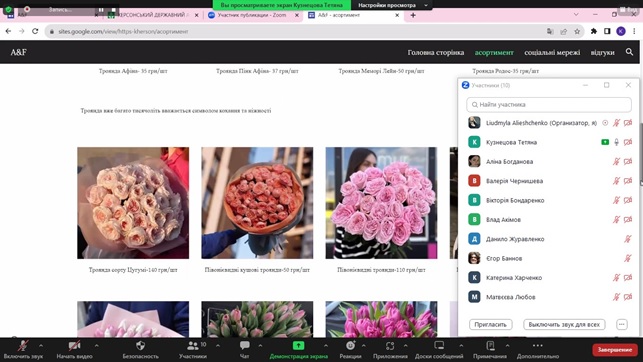The image size is (643, 362).
Task: Expand reactions options arrow
Action: (x=363, y=346)
